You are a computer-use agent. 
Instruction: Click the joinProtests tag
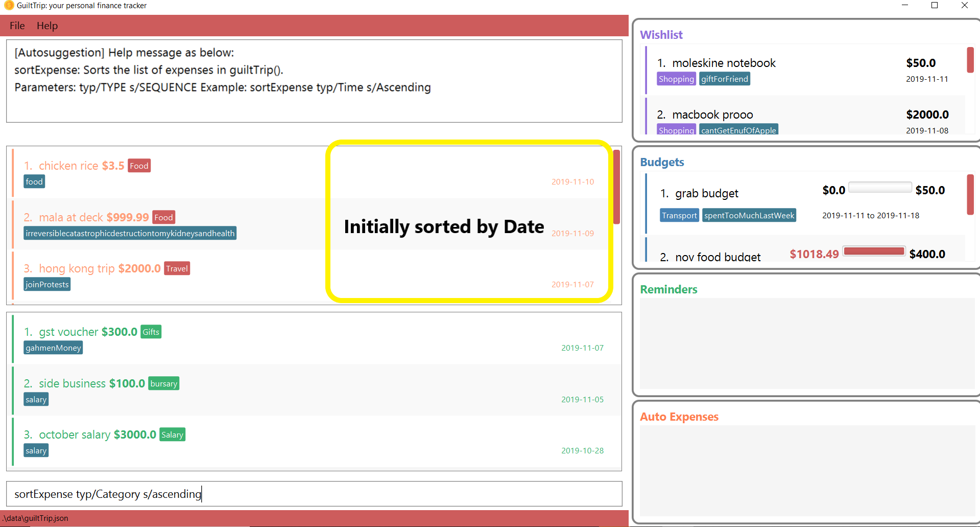47,284
